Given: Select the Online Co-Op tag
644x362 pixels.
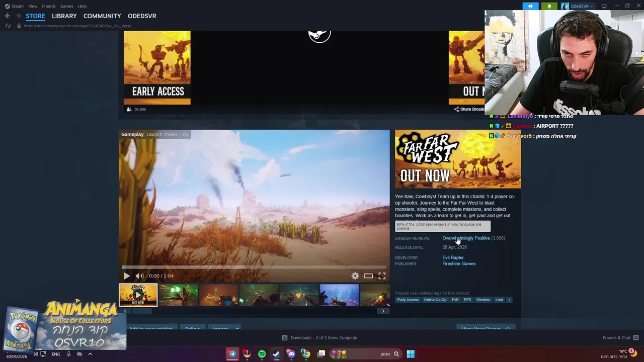Looking at the screenshot, I should point(435,300).
